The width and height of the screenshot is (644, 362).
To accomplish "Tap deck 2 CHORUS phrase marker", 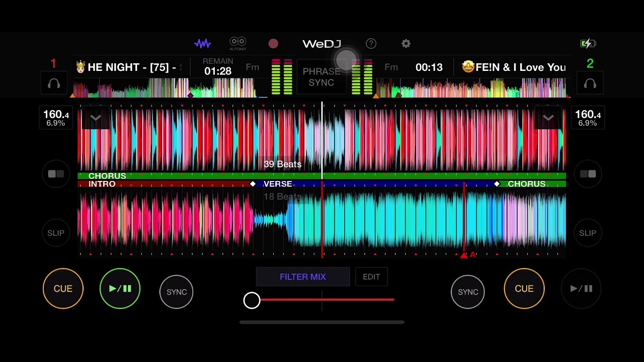I will point(526,184).
